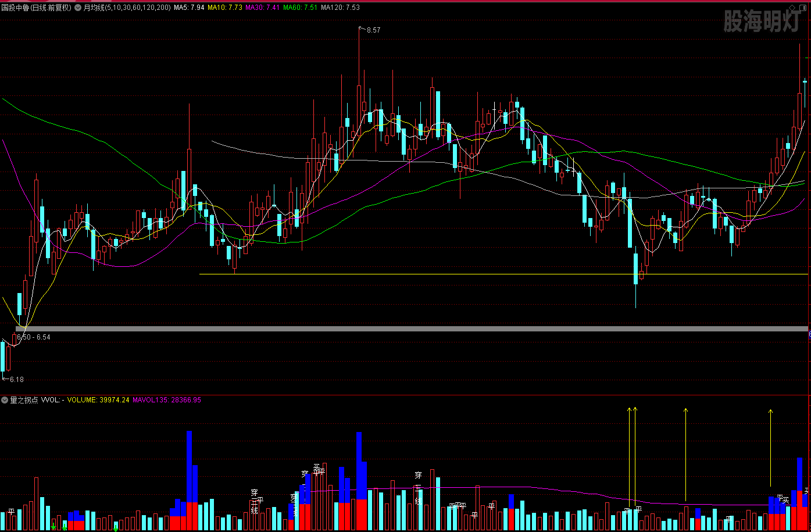Click the magenta MAVOL135 value label
The height and width of the screenshot is (532, 811).
click(167, 400)
